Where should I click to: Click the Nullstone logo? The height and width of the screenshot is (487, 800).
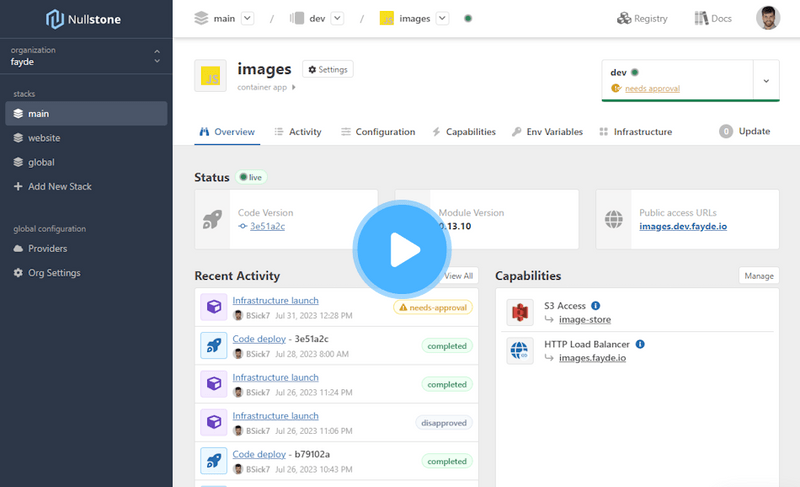[83, 19]
